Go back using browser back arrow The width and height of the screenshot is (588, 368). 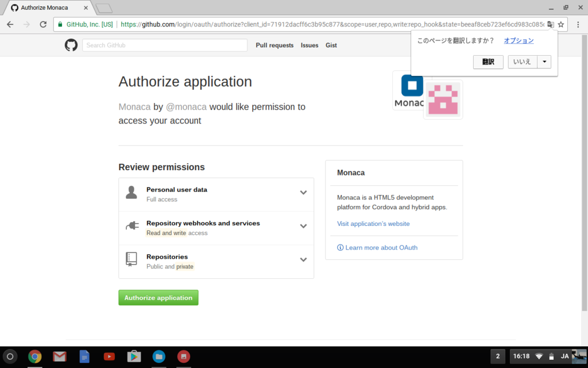(x=10, y=24)
